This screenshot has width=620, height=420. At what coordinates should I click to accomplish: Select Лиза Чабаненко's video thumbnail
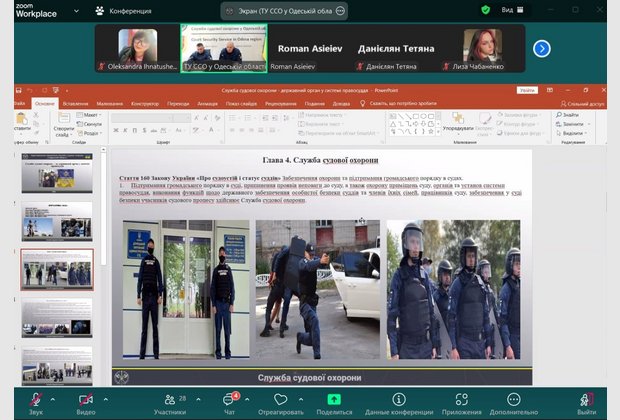pos(482,48)
